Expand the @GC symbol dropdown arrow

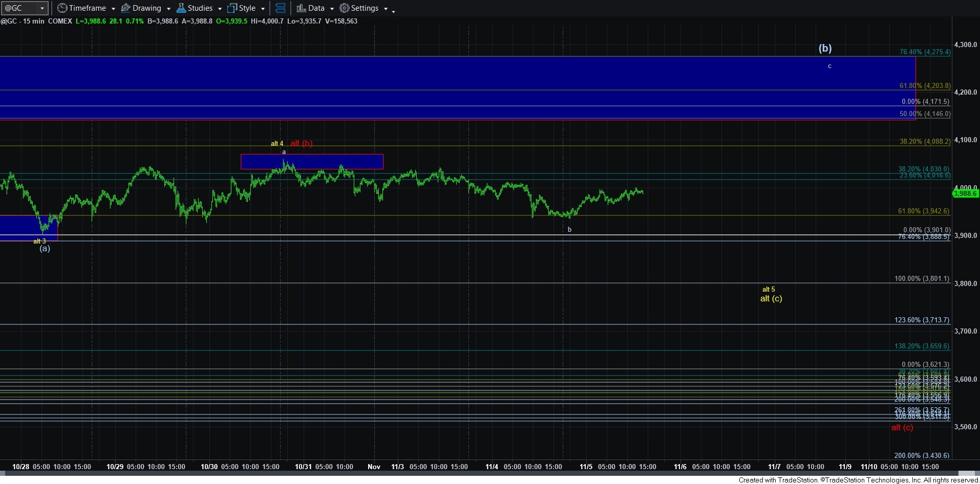42,8
